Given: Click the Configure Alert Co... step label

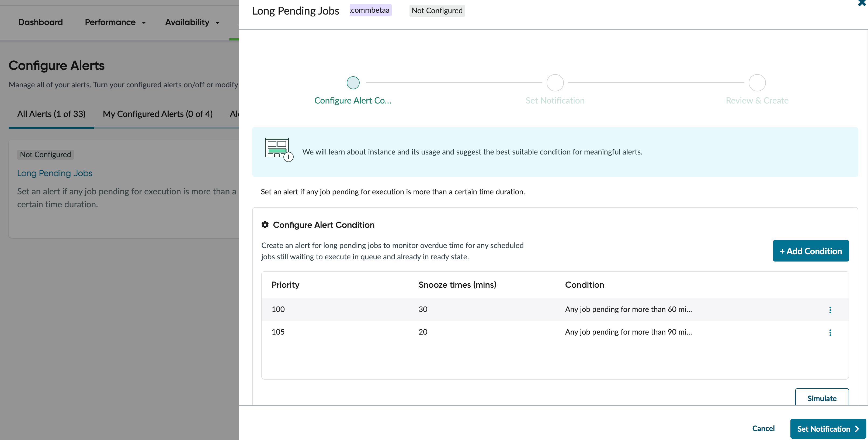Looking at the screenshot, I should click(353, 101).
